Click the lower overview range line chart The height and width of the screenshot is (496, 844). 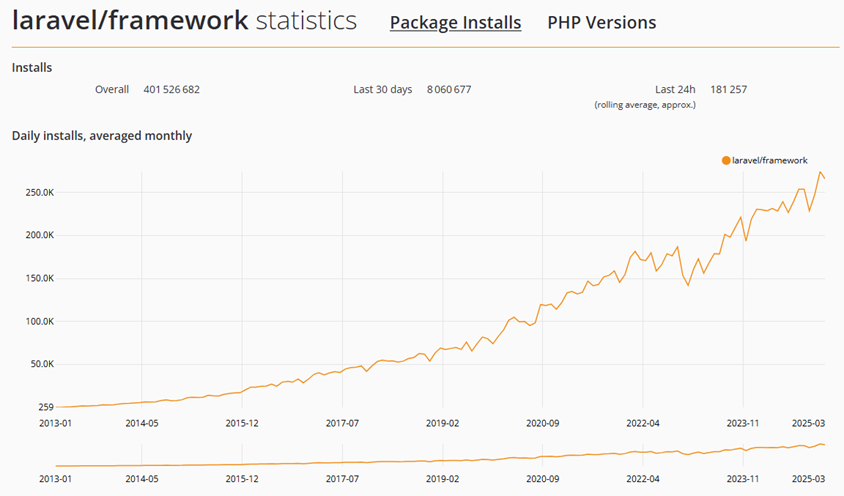tap(440, 458)
